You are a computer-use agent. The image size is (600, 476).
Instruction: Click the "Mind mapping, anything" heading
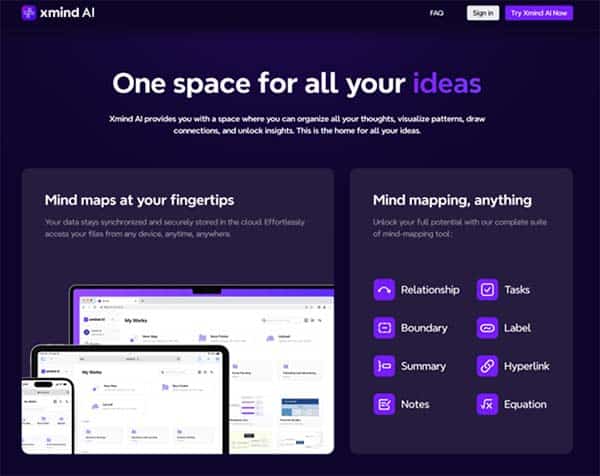452,200
